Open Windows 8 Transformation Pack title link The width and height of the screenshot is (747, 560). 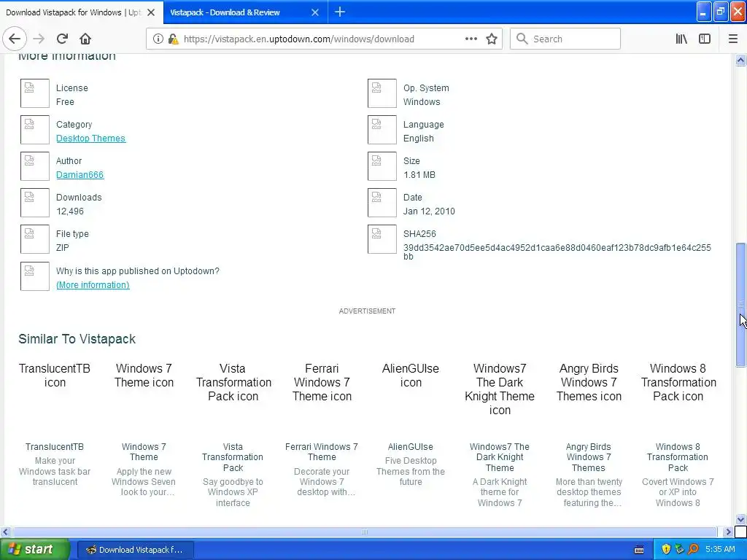678,457
